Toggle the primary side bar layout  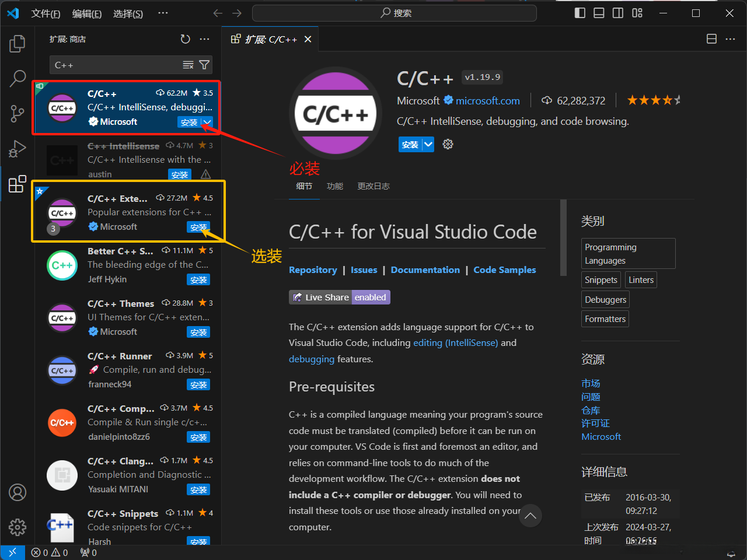click(x=580, y=13)
